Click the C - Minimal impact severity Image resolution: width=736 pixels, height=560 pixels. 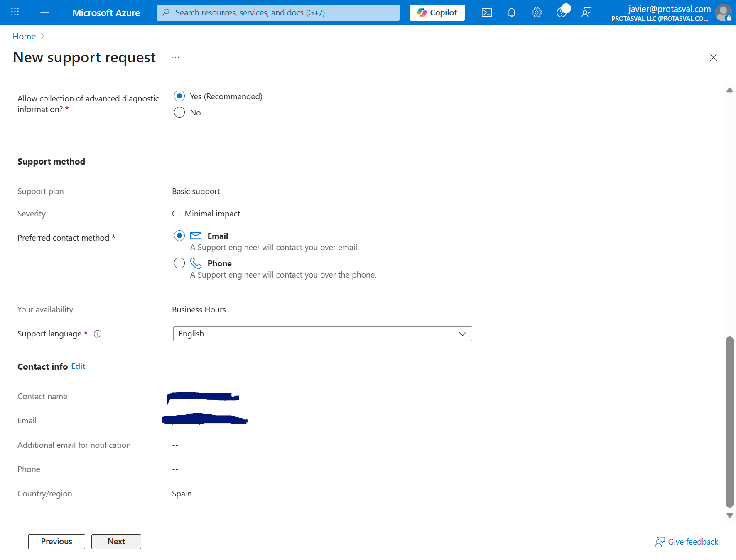click(x=206, y=214)
